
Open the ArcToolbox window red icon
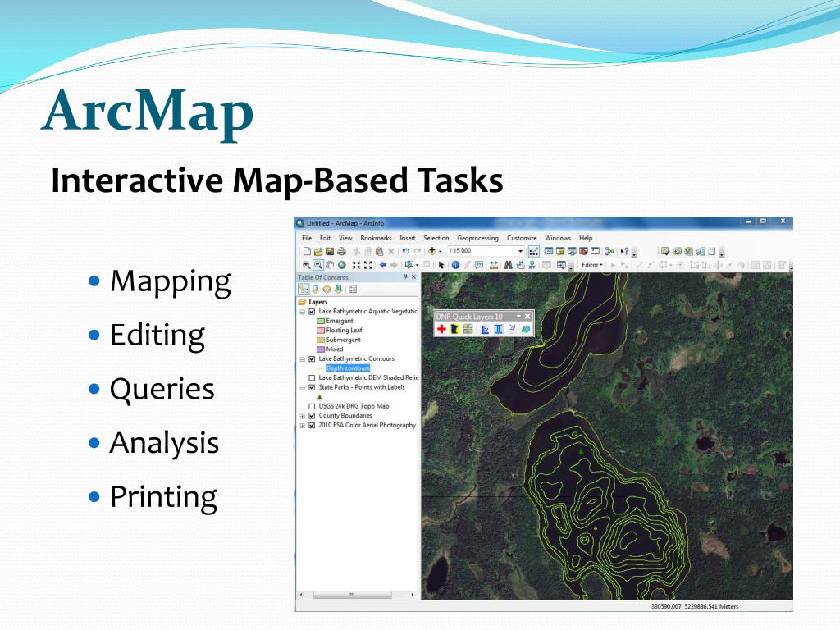tap(583, 251)
